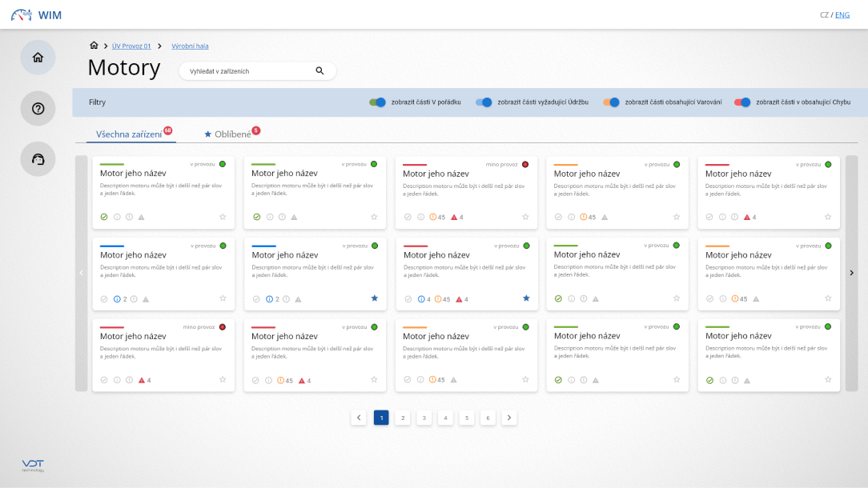Viewport: 868px width, 488px height.
Task: Disable 'zobrazit části obsahující Varování' filter
Action: [611, 102]
